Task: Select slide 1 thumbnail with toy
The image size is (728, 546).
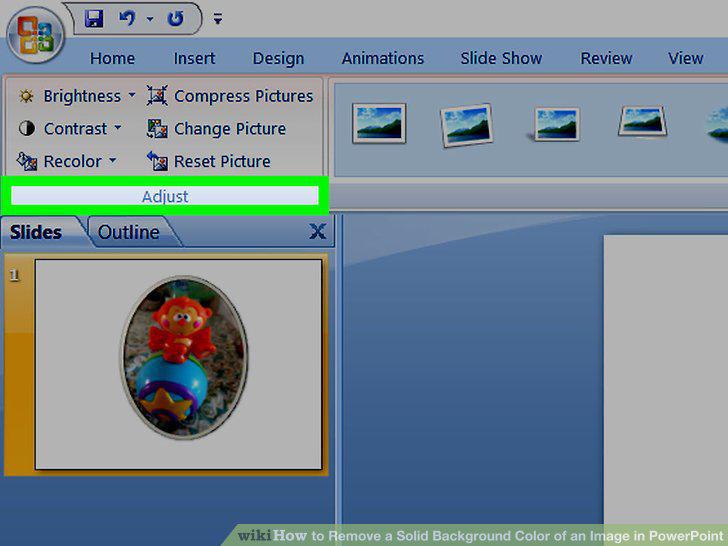Action: pyautogui.click(x=178, y=364)
